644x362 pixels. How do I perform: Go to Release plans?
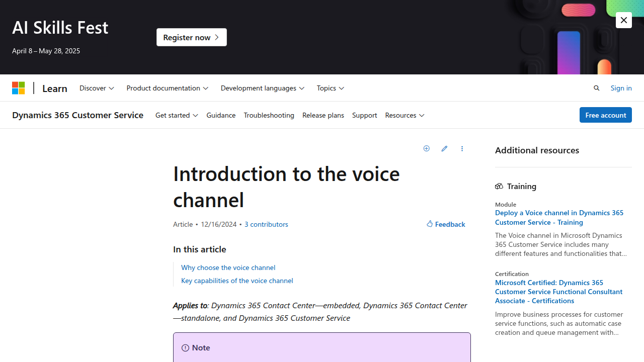click(323, 115)
